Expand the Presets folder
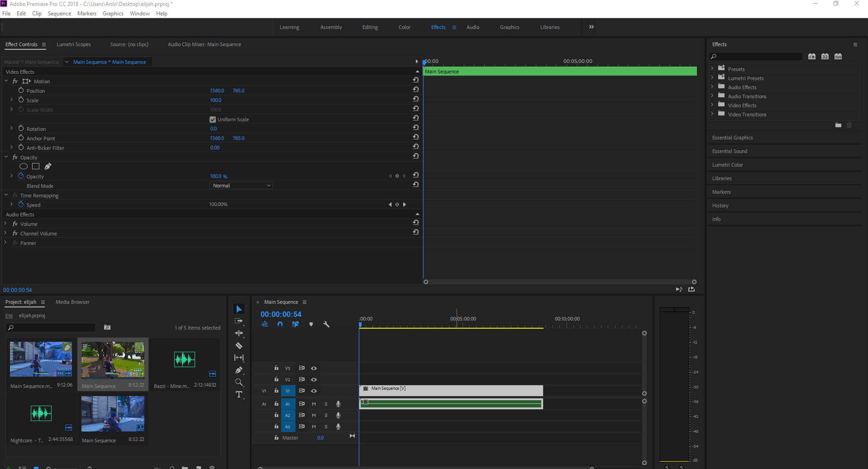The height and width of the screenshot is (469, 868). (712, 68)
